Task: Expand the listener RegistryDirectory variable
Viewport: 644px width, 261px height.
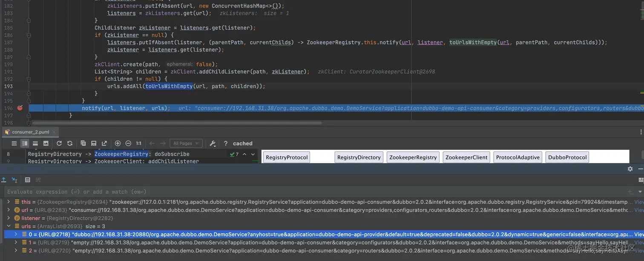Action: (x=9, y=218)
